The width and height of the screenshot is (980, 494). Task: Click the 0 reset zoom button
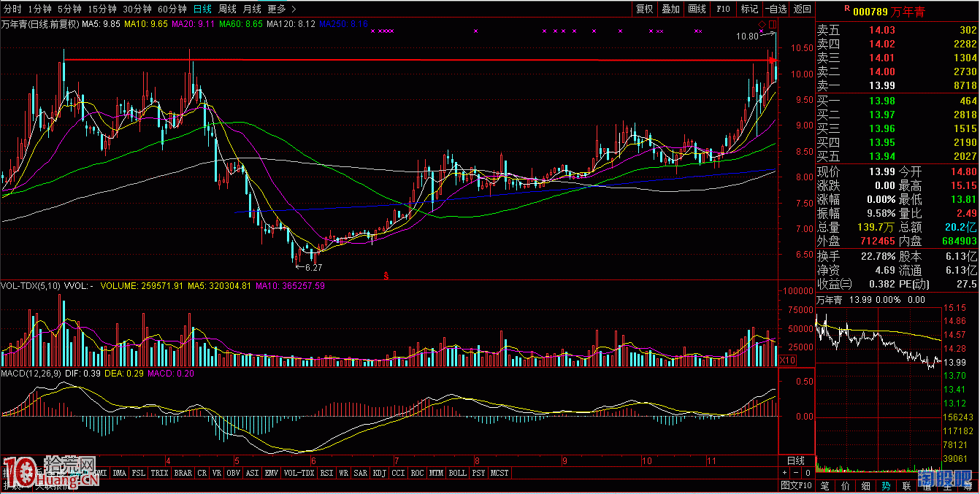(807, 473)
